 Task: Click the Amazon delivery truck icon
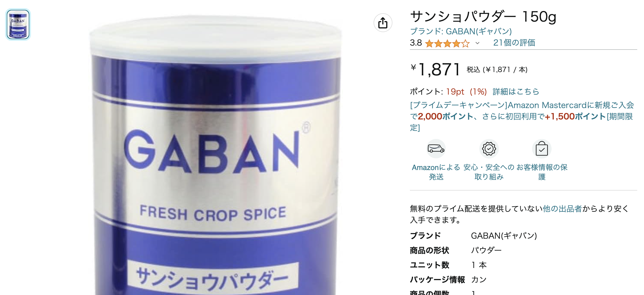(x=436, y=149)
